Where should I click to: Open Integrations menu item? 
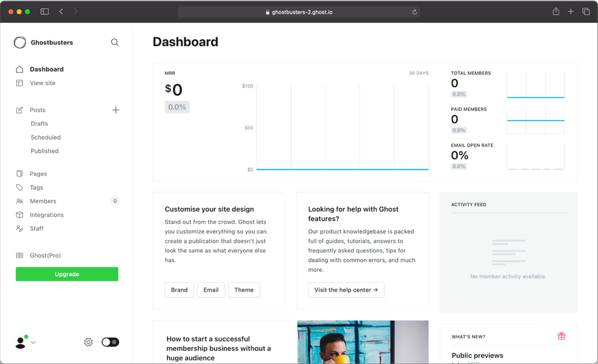(x=47, y=215)
